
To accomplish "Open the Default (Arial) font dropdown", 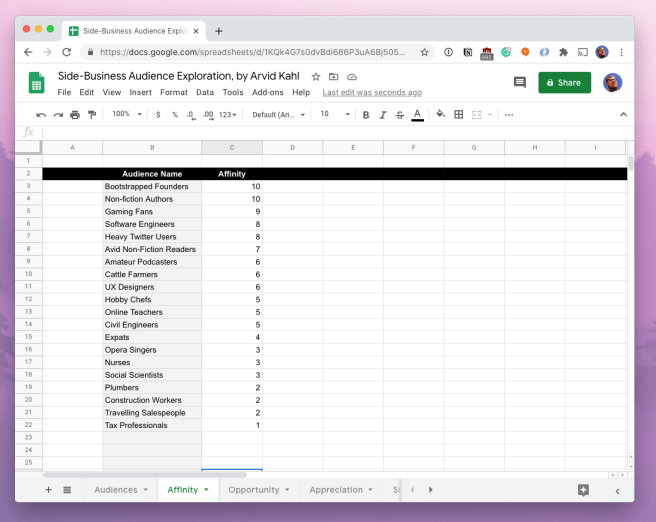I will (x=278, y=115).
